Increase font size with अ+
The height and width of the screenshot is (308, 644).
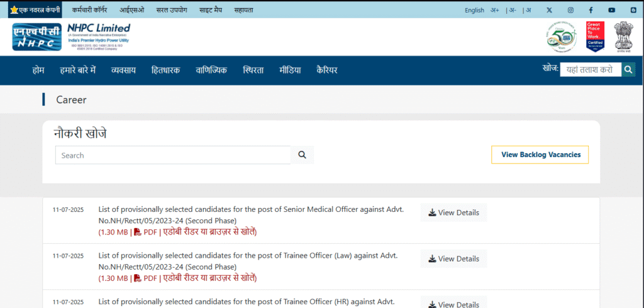pyautogui.click(x=494, y=10)
